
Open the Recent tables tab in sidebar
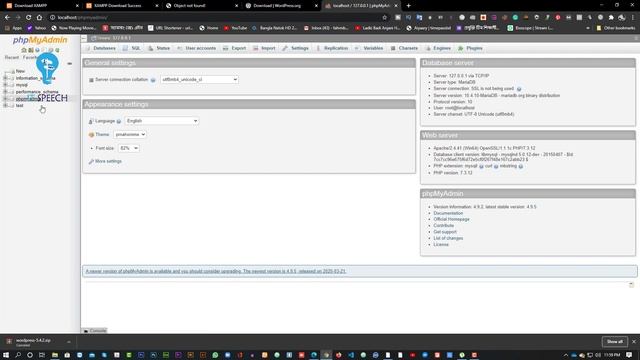click(12, 58)
